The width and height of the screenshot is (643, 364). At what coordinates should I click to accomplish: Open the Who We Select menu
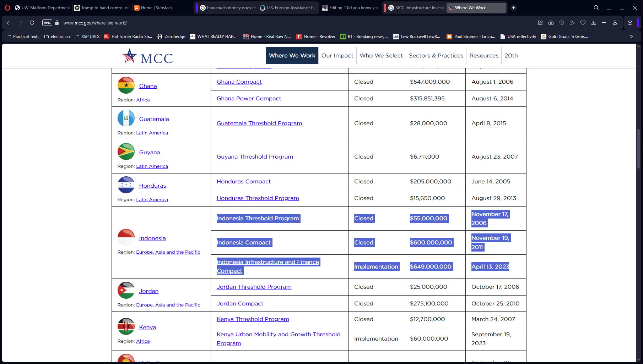tap(381, 56)
